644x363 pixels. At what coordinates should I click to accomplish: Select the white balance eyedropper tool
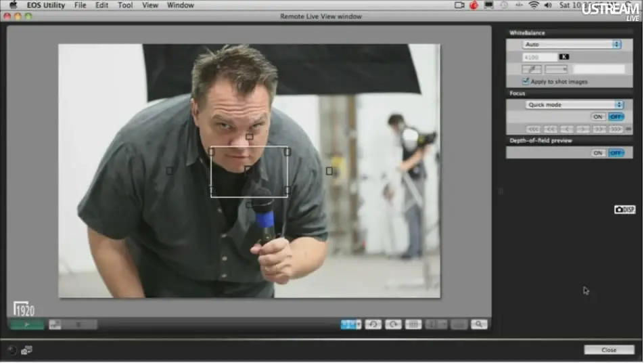point(532,69)
